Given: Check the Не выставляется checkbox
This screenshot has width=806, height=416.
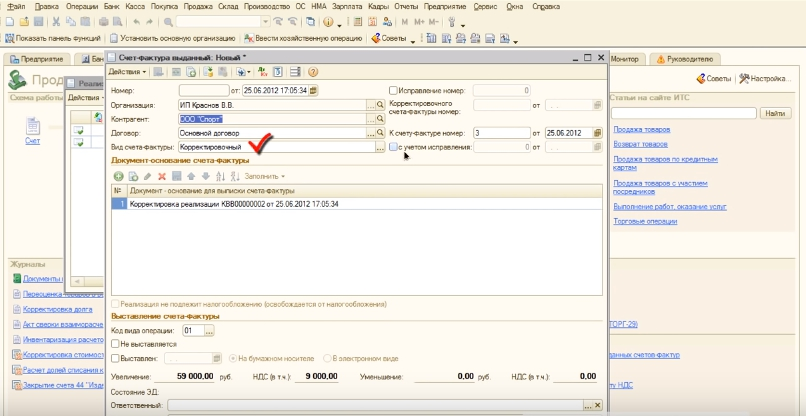Looking at the screenshot, I should 115,343.
